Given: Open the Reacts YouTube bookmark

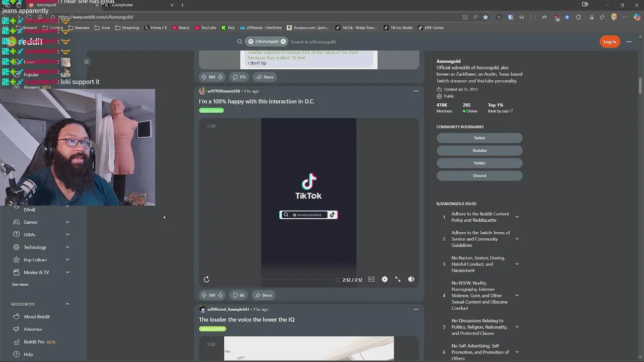Looking at the screenshot, I should pyautogui.click(x=181, y=28).
